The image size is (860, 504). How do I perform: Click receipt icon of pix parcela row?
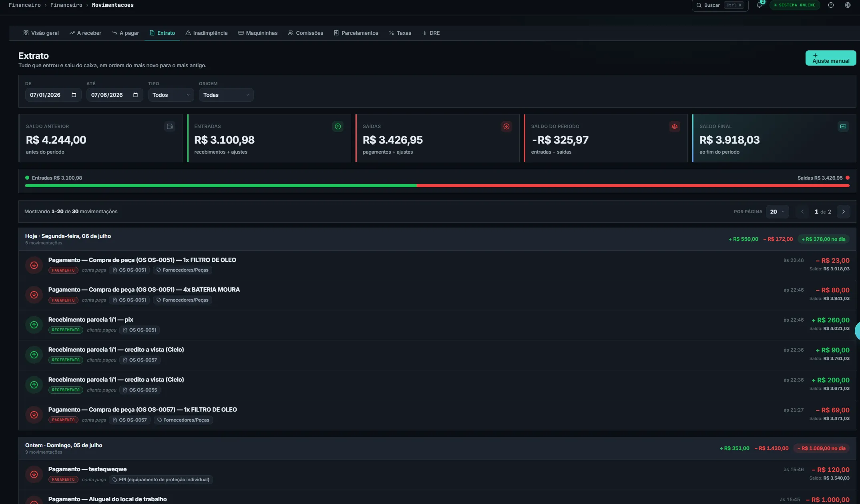pyautogui.click(x=34, y=325)
